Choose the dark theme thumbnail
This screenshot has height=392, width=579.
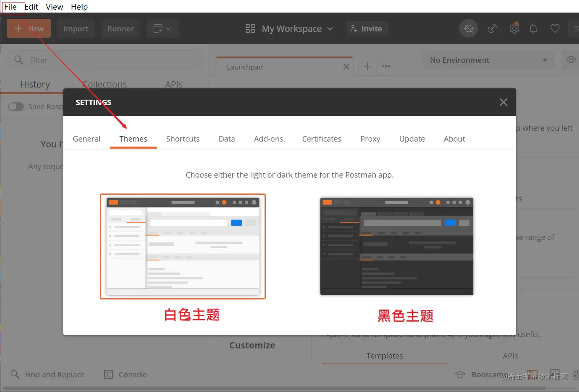397,246
